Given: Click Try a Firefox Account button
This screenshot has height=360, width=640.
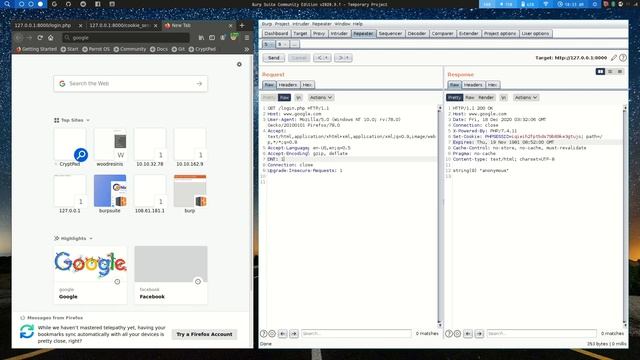Looking at the screenshot, I should pyautogui.click(x=204, y=334).
